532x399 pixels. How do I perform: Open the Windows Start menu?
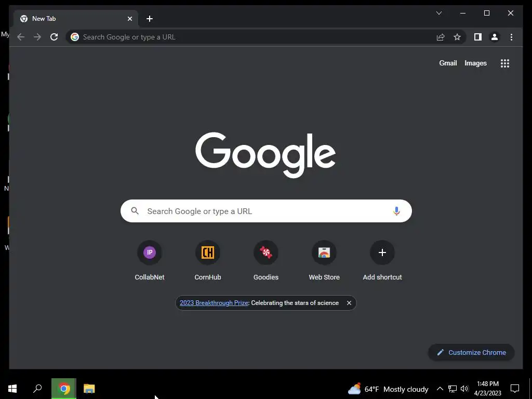coord(12,389)
